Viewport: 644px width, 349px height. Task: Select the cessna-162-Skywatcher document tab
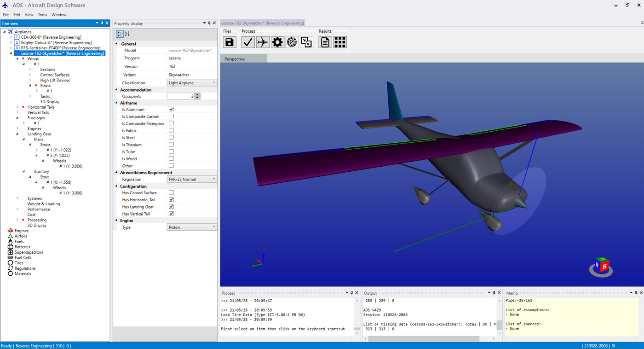262,23
